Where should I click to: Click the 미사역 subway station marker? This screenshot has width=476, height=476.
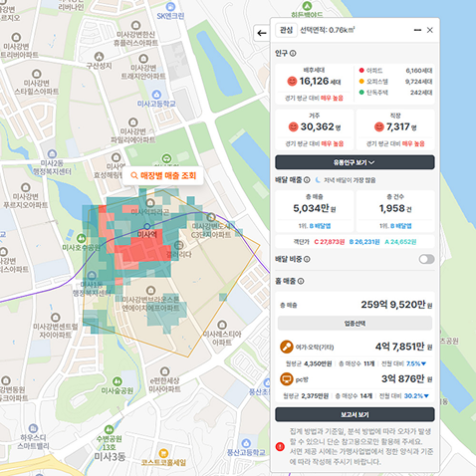tap(147, 226)
